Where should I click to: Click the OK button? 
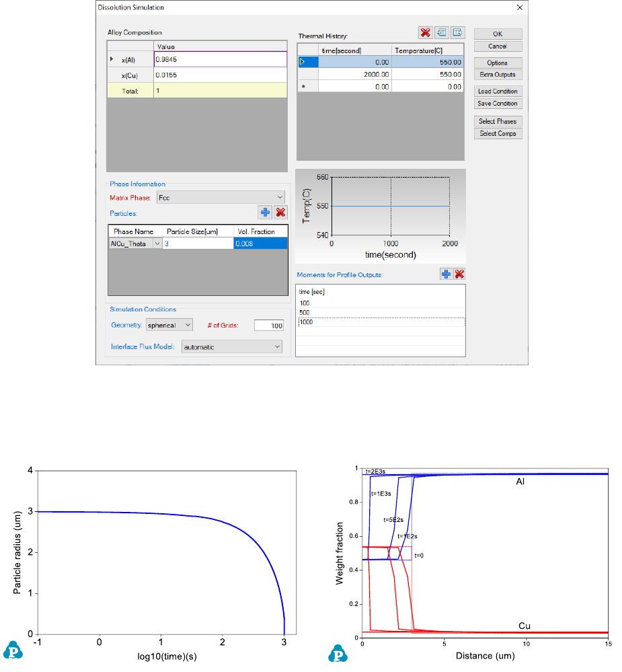click(x=498, y=34)
